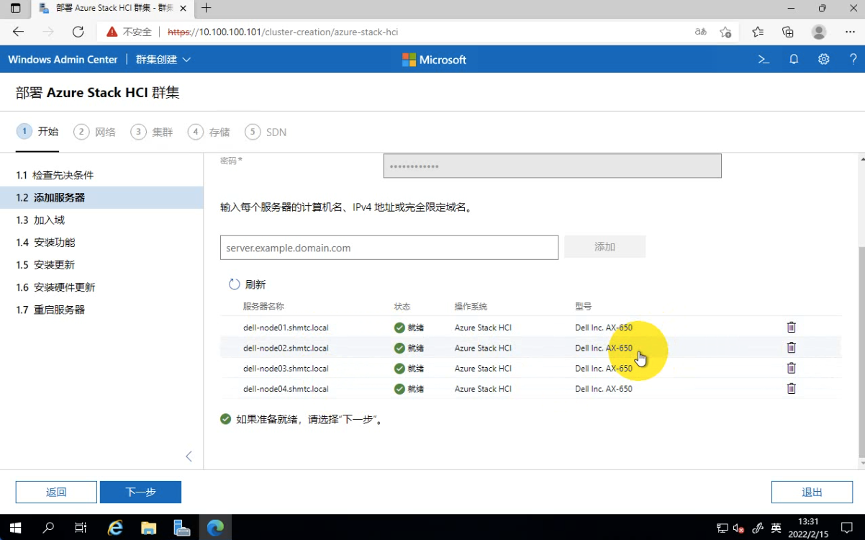This screenshot has height=541, width=866.
Task: Go to step 3 集群 tab
Action: 152,132
